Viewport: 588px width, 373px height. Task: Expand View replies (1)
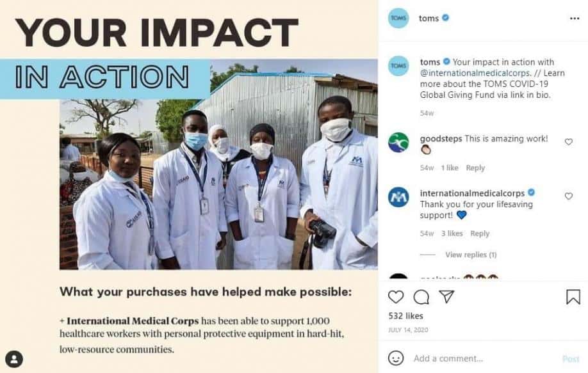coord(471,255)
